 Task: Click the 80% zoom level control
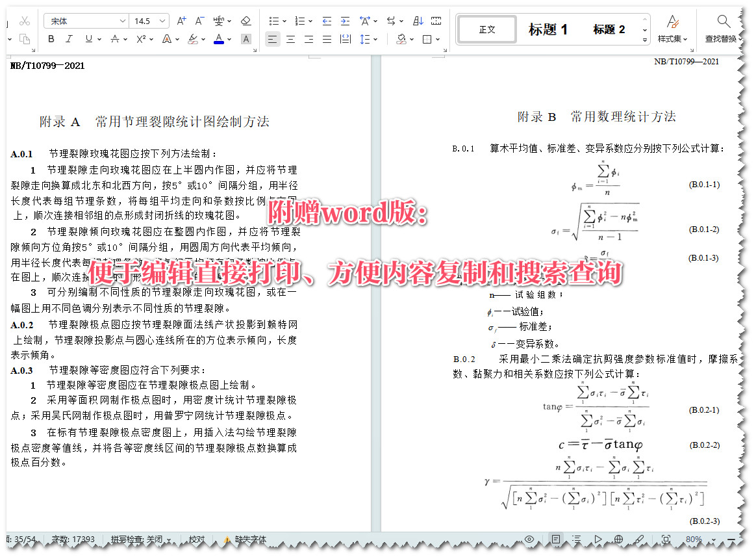point(694,539)
